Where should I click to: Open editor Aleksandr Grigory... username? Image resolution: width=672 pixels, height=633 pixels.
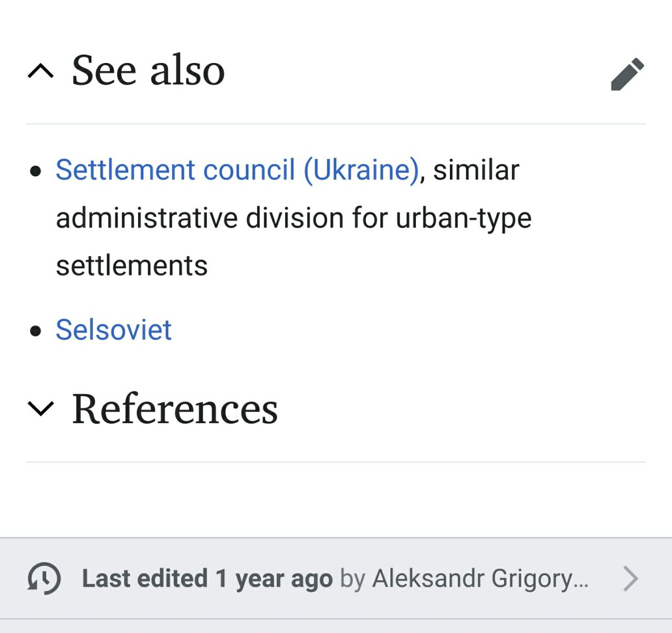point(480,579)
